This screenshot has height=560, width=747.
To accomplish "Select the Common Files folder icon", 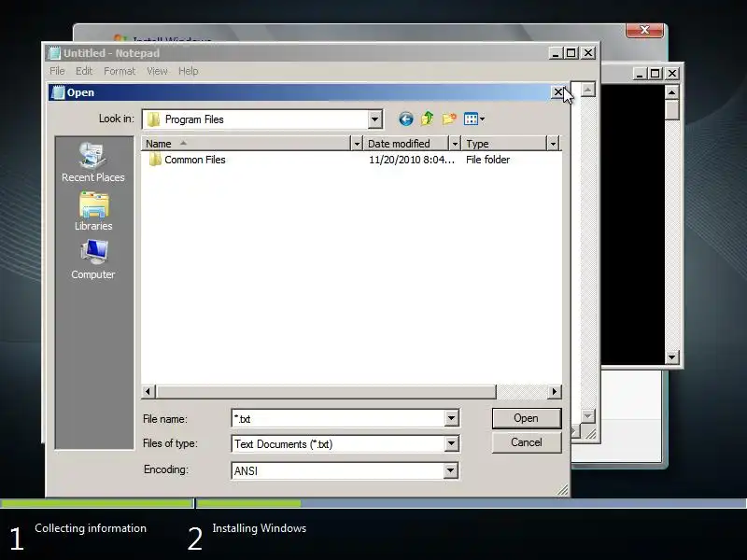I will click(155, 159).
